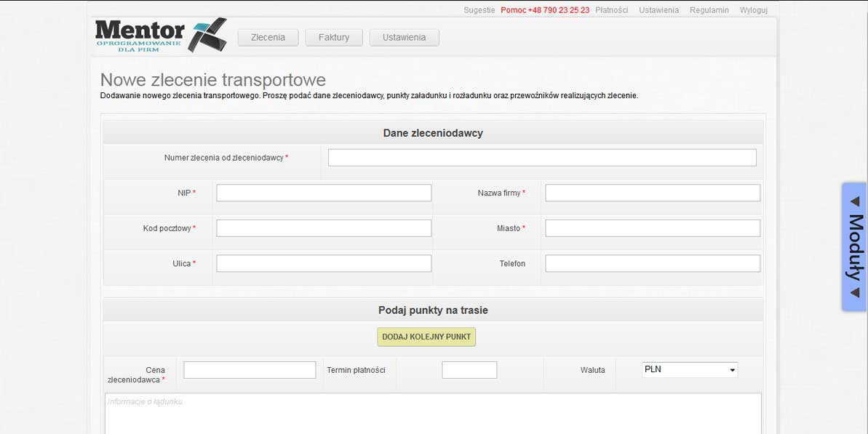868x434 pixels.
Task: Click the Kod pocztowy input field
Action: tap(324, 228)
